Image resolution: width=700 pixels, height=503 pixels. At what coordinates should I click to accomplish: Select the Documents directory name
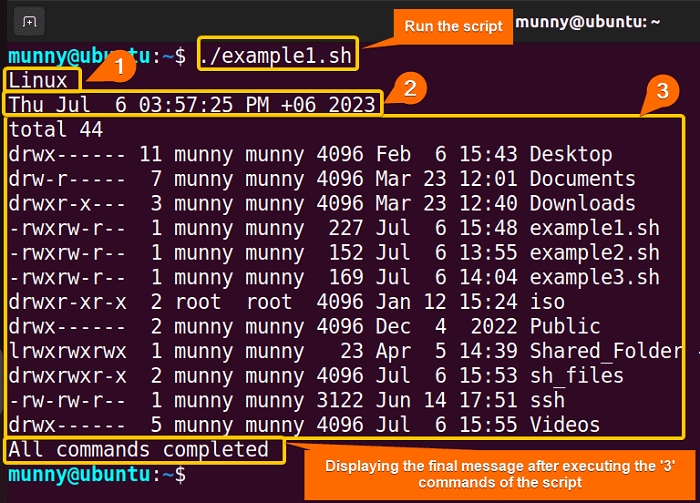582,179
